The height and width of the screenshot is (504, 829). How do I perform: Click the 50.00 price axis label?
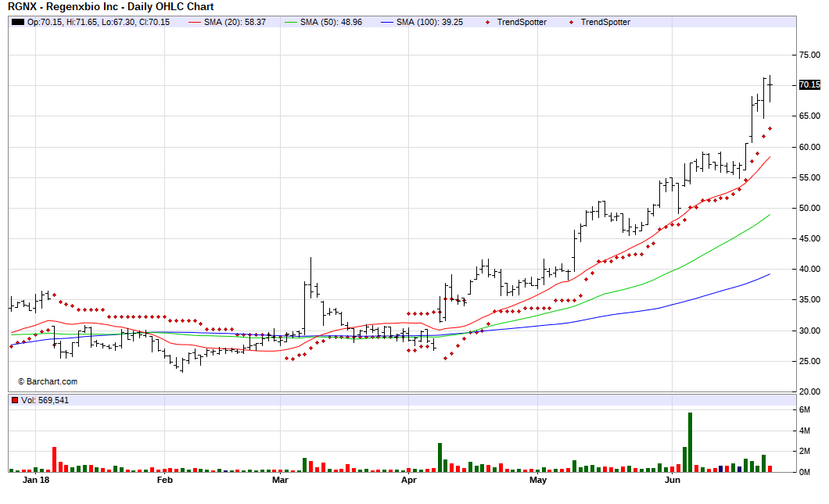[809, 208]
